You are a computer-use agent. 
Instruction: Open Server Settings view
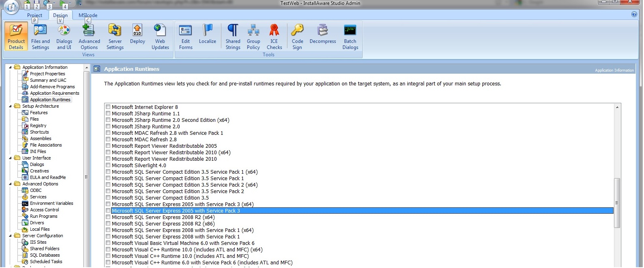tap(115, 36)
